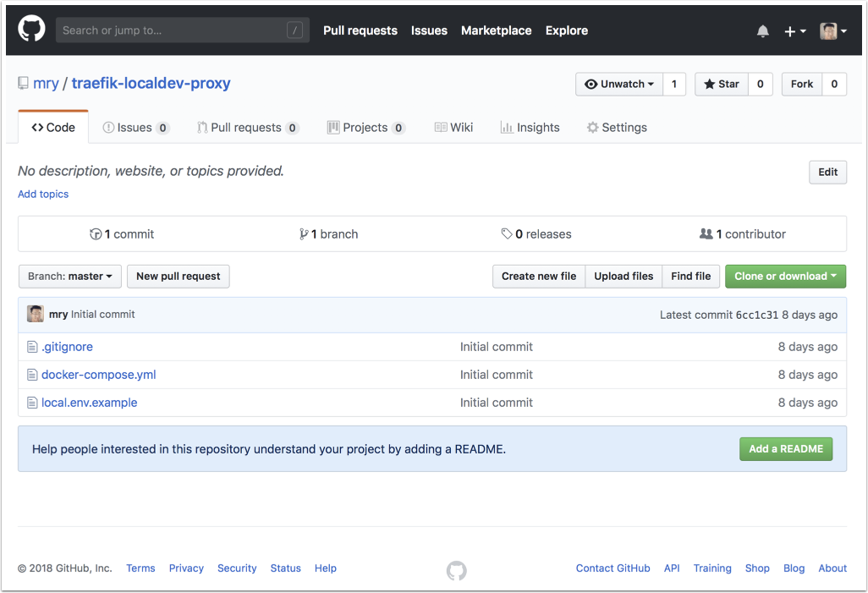This screenshot has width=868, height=593.
Task: Click the Add topics link
Action: coord(43,195)
